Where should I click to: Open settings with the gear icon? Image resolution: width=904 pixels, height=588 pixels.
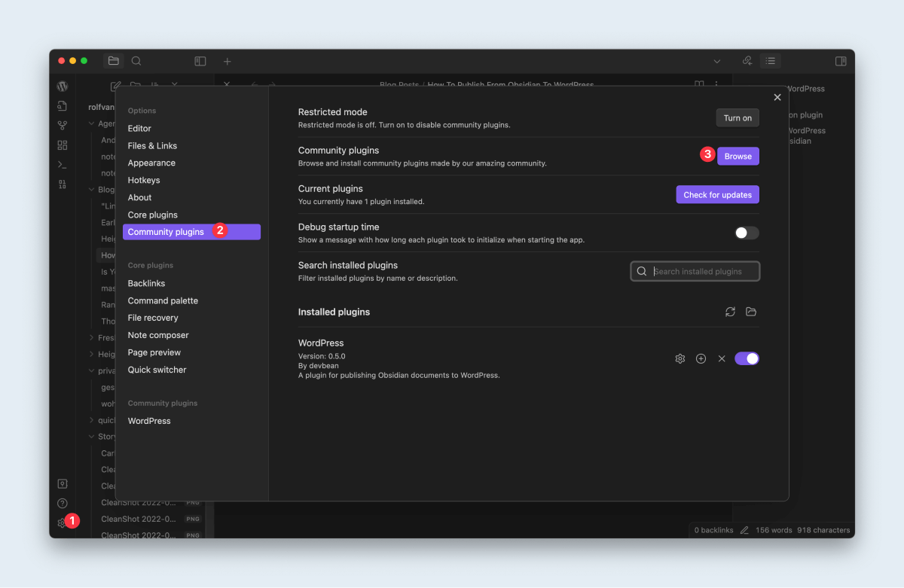click(x=63, y=523)
